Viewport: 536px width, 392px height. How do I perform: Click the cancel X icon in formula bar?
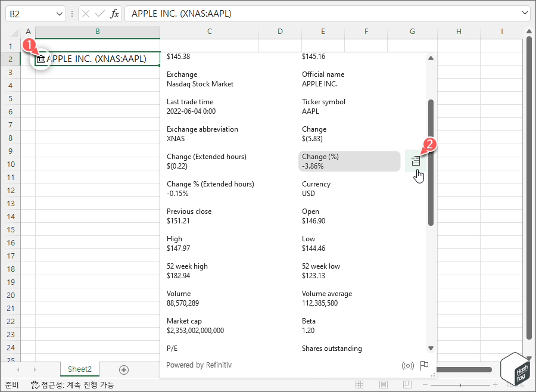point(86,14)
